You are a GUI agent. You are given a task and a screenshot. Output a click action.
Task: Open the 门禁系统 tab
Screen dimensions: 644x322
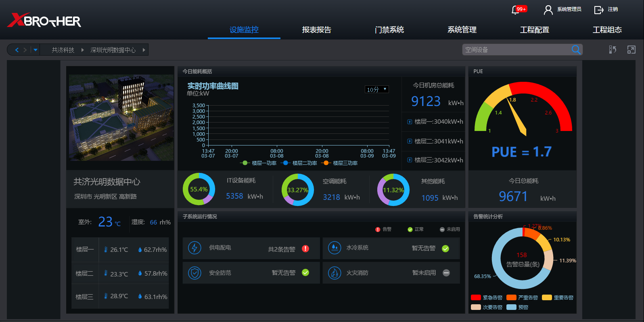click(389, 30)
